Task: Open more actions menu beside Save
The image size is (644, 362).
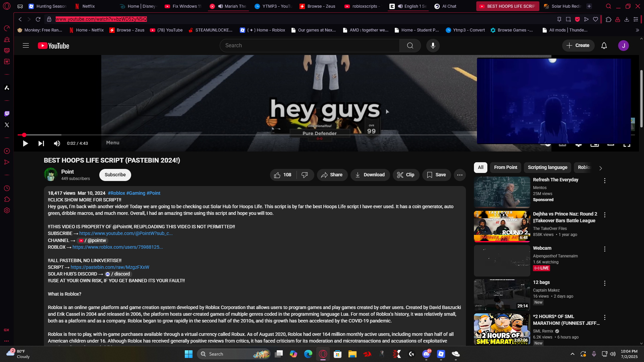Action: tap(460, 175)
